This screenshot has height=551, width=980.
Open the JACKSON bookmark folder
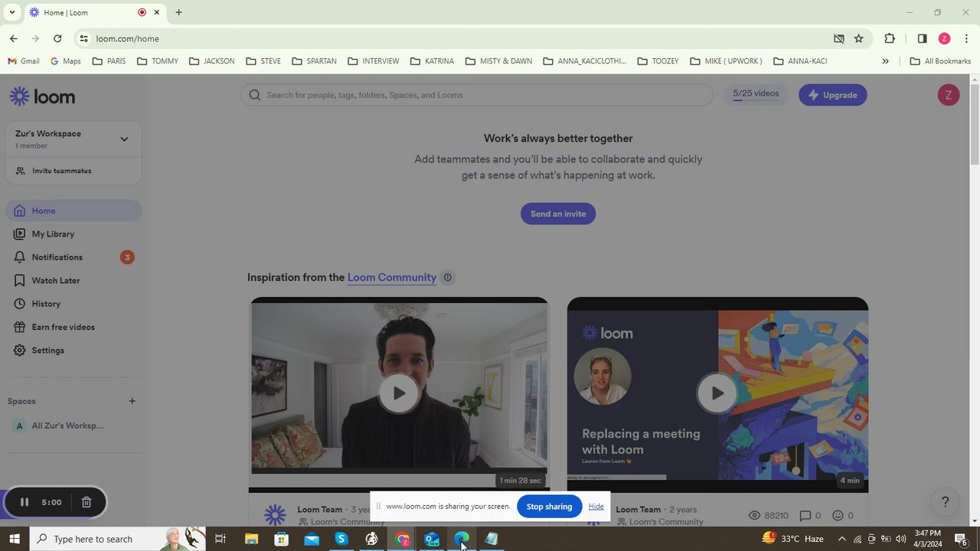pos(211,61)
